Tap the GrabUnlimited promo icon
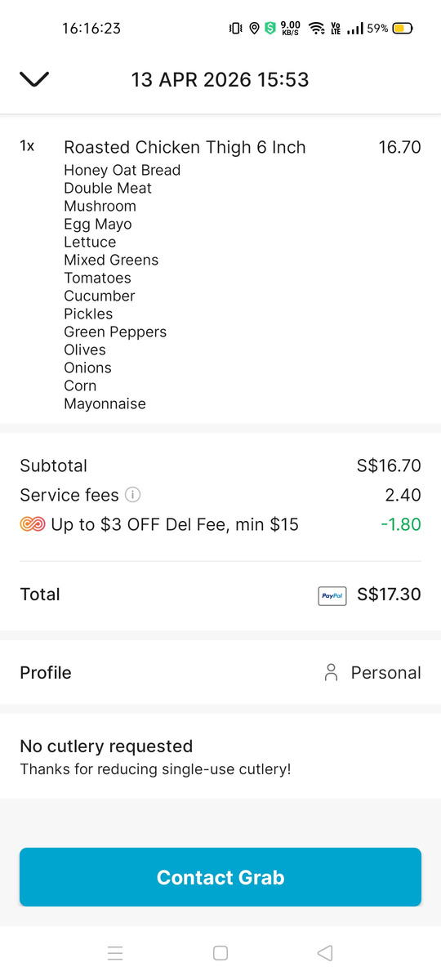This screenshot has width=441, height=980. coord(33,524)
